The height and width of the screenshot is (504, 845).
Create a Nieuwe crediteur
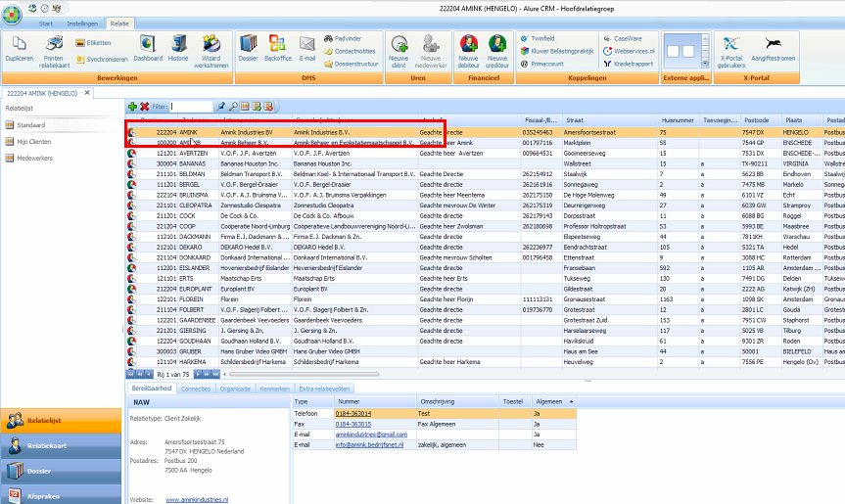click(496, 52)
